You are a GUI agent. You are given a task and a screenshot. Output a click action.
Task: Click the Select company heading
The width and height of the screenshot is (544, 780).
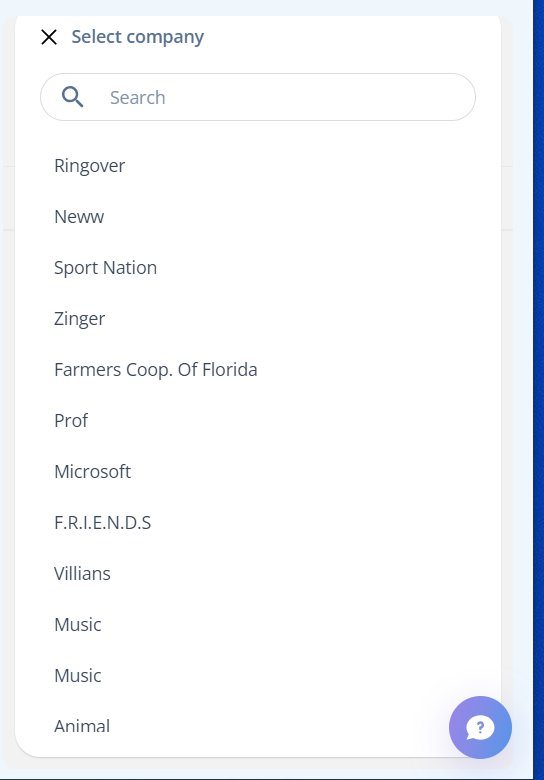point(138,37)
